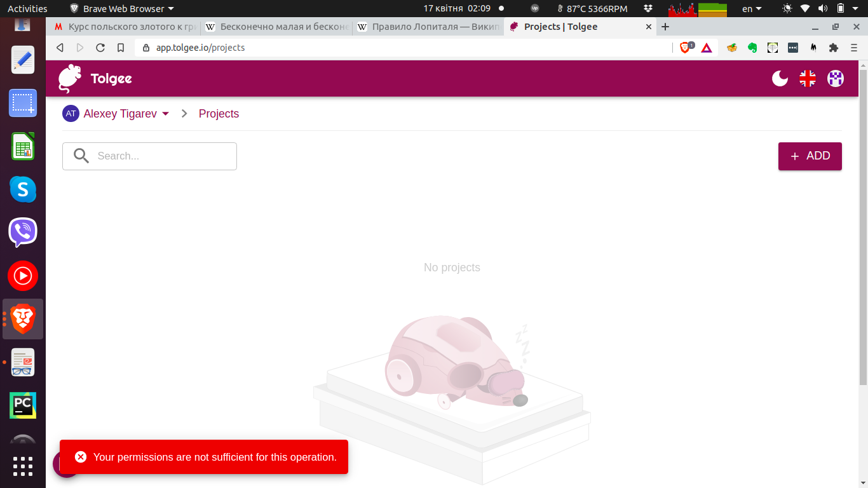This screenshot has height=488, width=868.
Task: Open the Projects breadcrumb link
Action: pos(219,114)
